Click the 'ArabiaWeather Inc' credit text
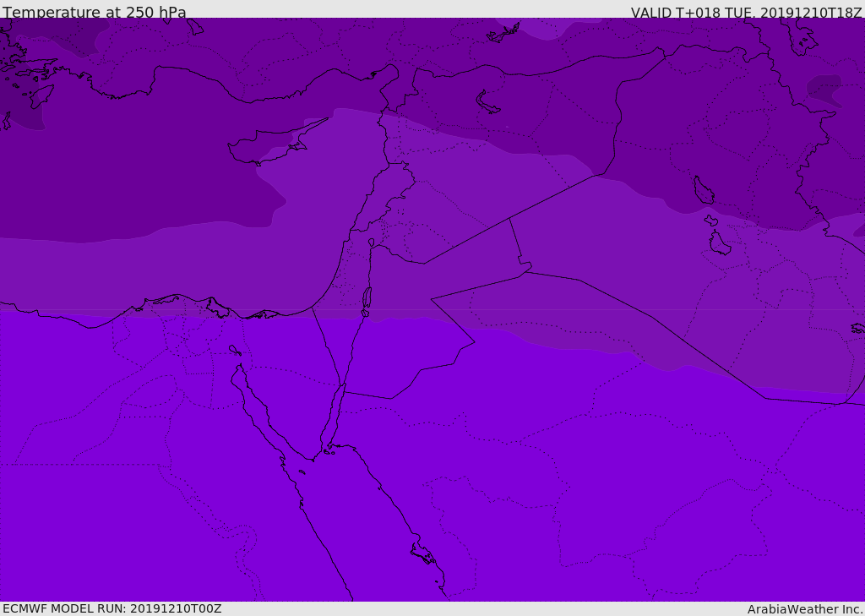 click(805, 609)
